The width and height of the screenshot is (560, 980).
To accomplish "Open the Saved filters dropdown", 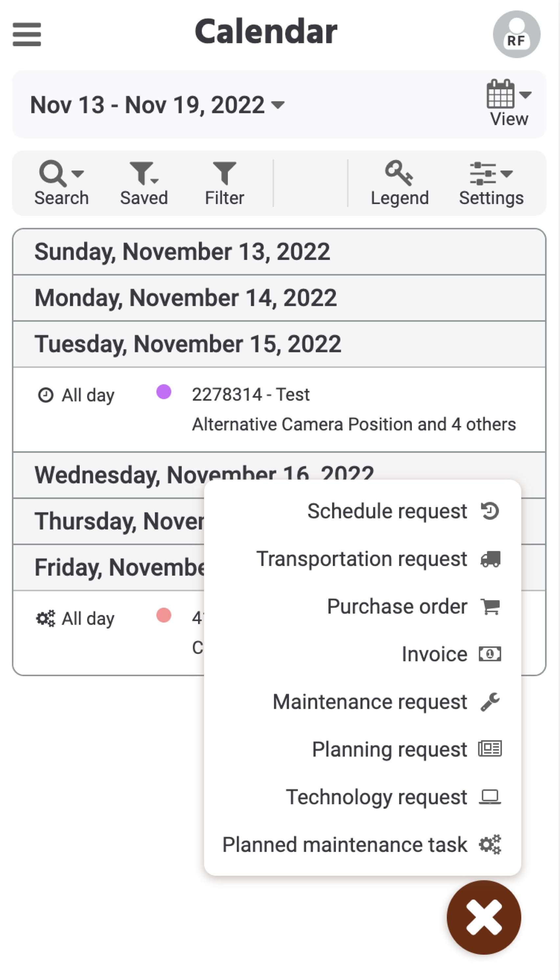I will pos(144,183).
